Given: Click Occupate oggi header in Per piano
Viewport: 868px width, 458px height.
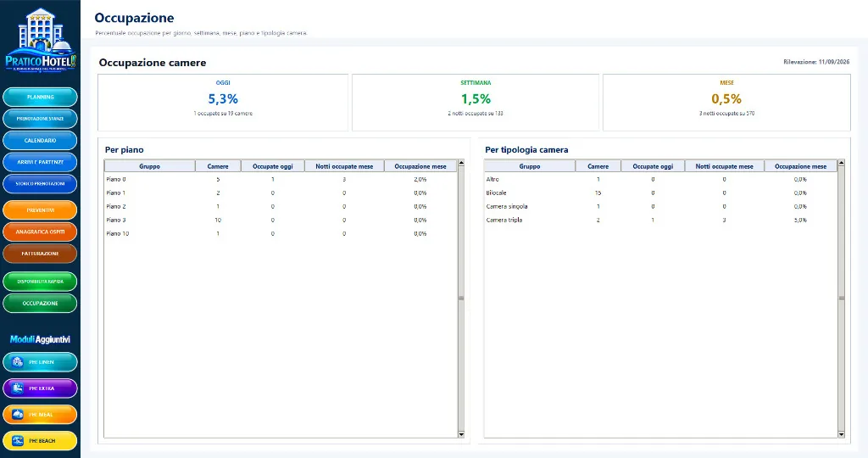Looking at the screenshot, I should (x=273, y=166).
